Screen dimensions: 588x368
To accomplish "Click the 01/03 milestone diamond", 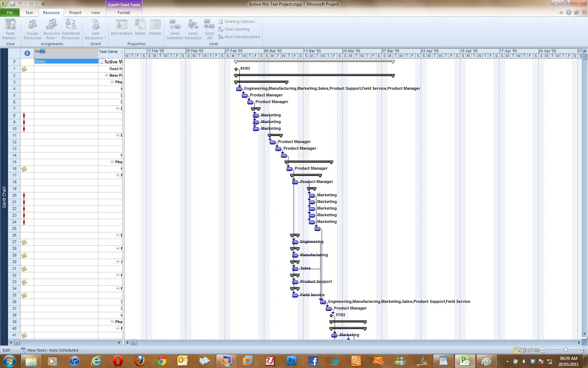I will tap(236, 69).
